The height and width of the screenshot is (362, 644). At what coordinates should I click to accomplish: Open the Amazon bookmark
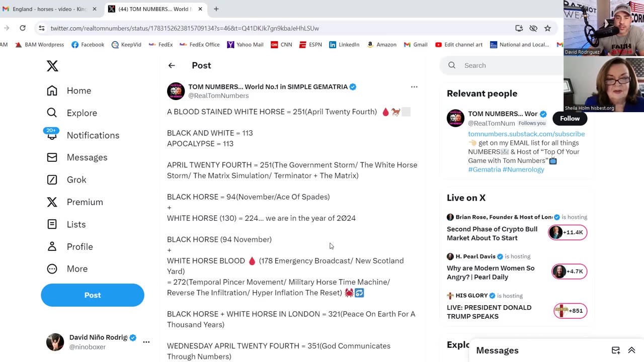[381, 45]
